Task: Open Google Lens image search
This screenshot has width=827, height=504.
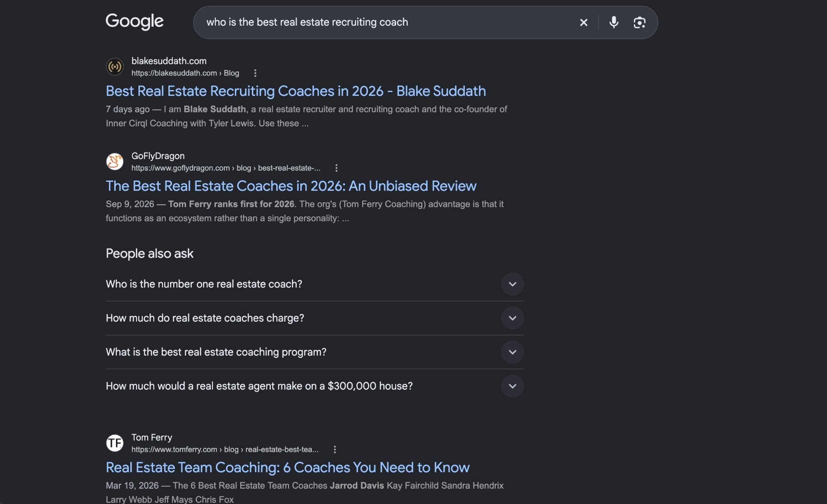Action: click(x=639, y=22)
